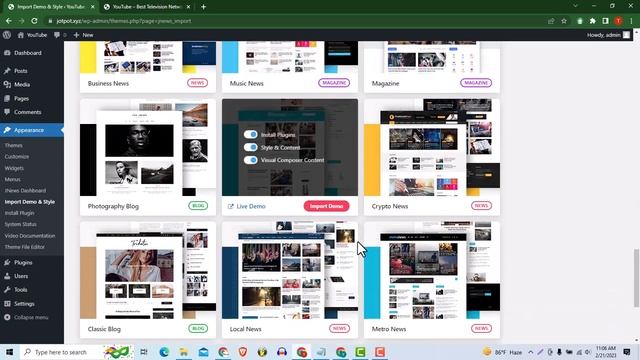Bookmark this page with the star
Viewport: 640px width, 360px height.
tap(564, 21)
